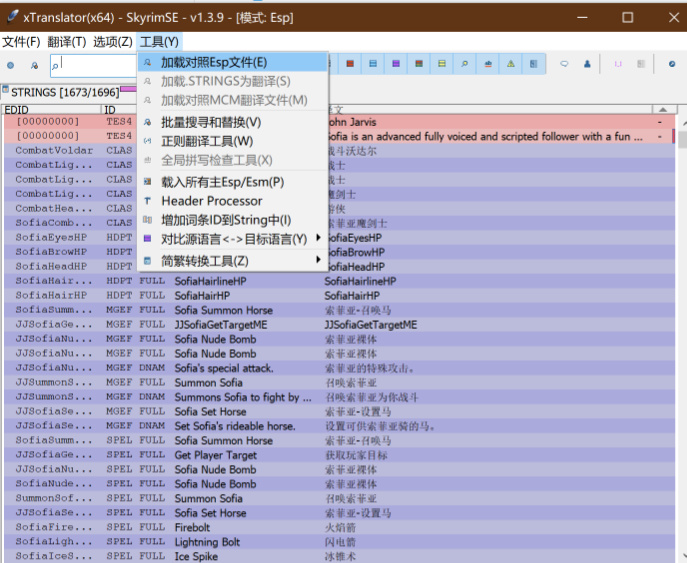
Task: Choose 加载对照Esp文件(E) from Tools menu
Action: [x=233, y=62]
